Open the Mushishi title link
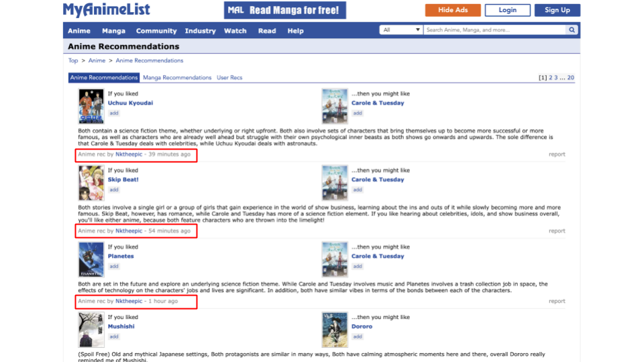 [x=121, y=326]
